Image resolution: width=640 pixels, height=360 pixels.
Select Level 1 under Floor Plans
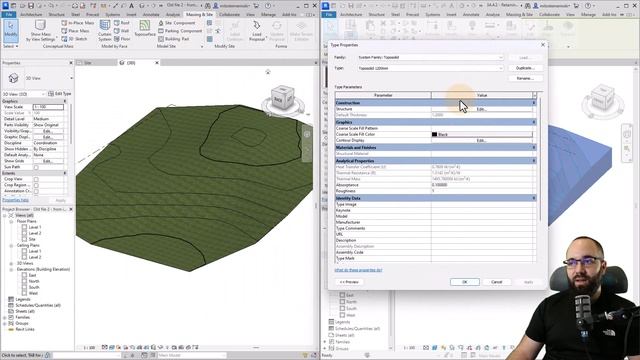click(x=35, y=227)
